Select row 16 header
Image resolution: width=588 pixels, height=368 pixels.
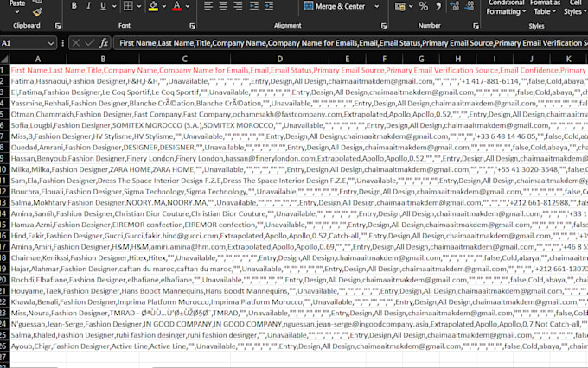4,236
